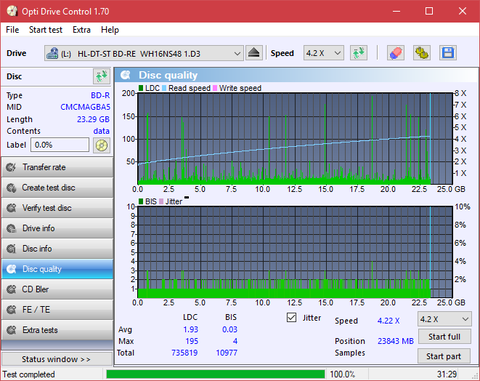Click the Verify test disc sidebar icon

coord(11,208)
